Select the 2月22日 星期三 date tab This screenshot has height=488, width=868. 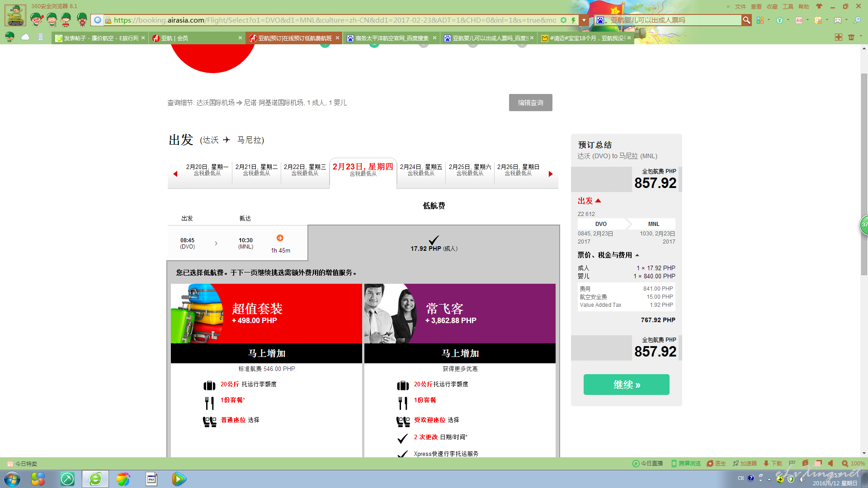[305, 170]
